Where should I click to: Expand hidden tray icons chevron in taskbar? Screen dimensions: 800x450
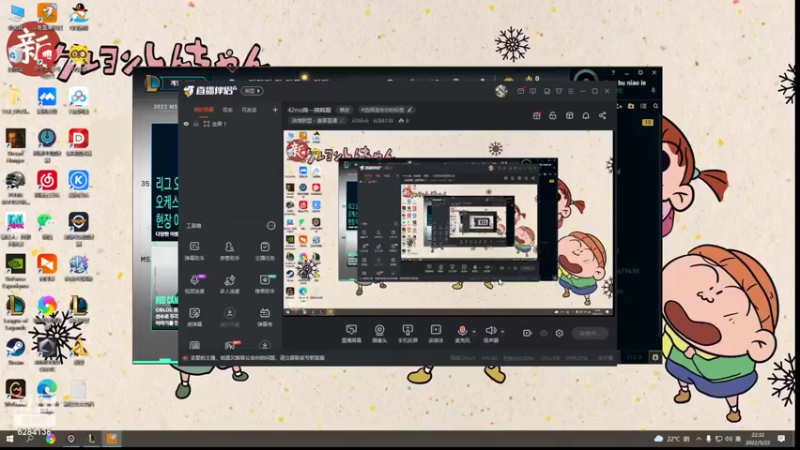point(698,439)
